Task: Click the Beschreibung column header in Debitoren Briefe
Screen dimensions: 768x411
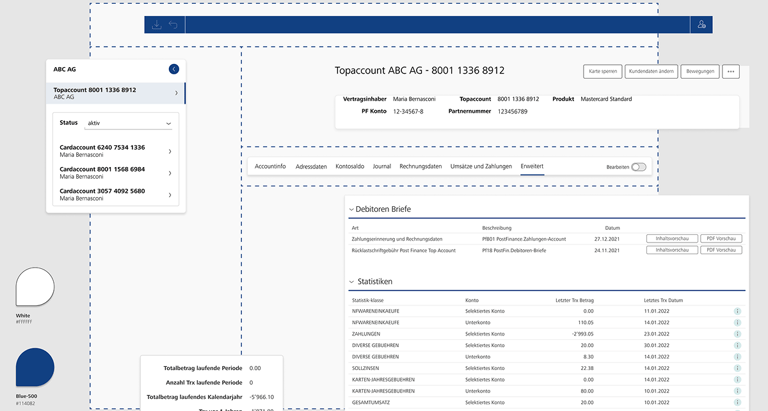Action: point(497,228)
